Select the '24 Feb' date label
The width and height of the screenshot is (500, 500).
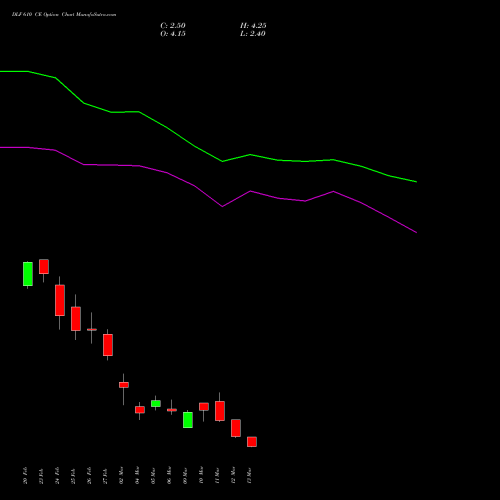click(x=58, y=476)
